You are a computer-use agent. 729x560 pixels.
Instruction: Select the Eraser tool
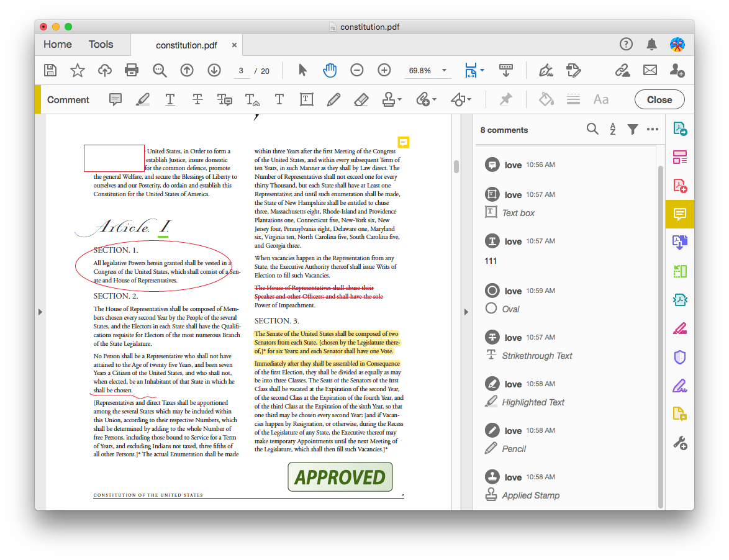click(361, 99)
